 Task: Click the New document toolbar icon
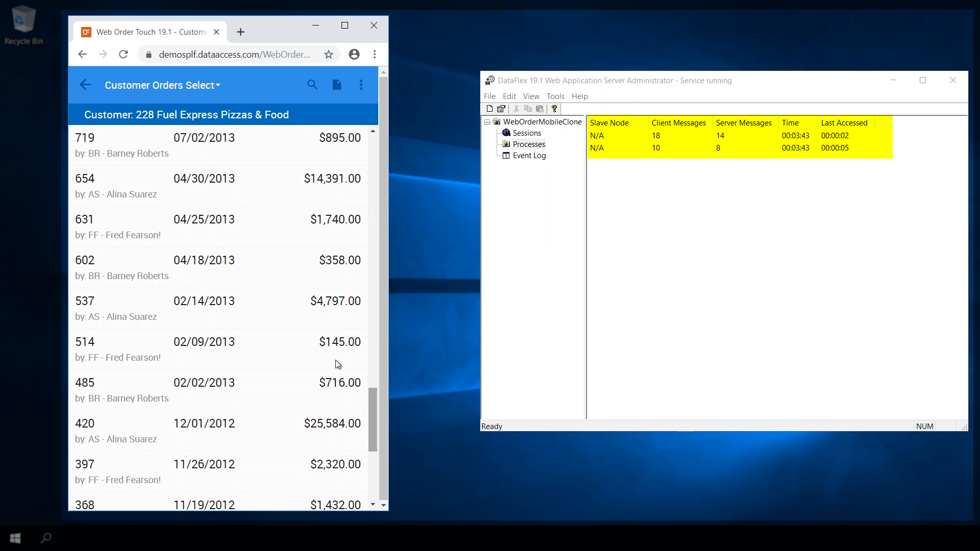pos(489,109)
